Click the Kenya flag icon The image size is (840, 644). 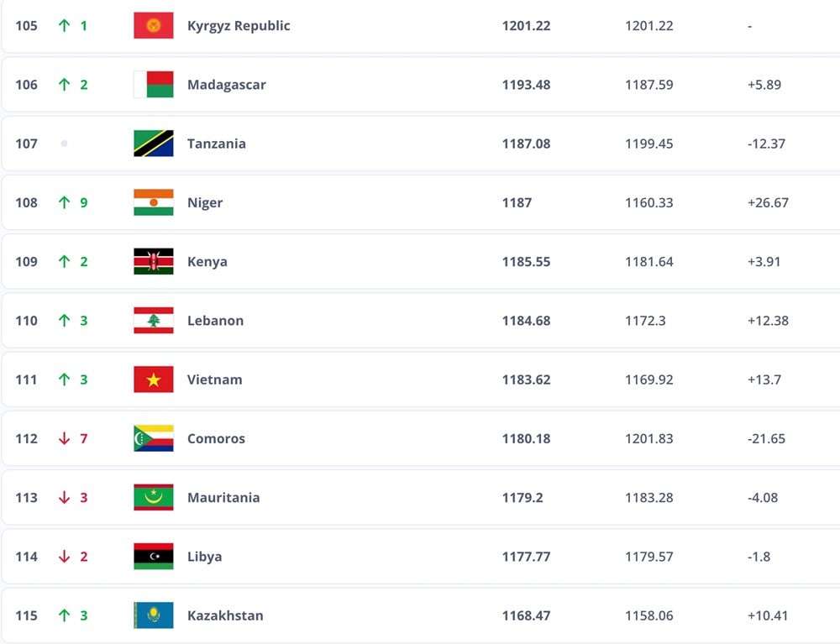(154, 262)
